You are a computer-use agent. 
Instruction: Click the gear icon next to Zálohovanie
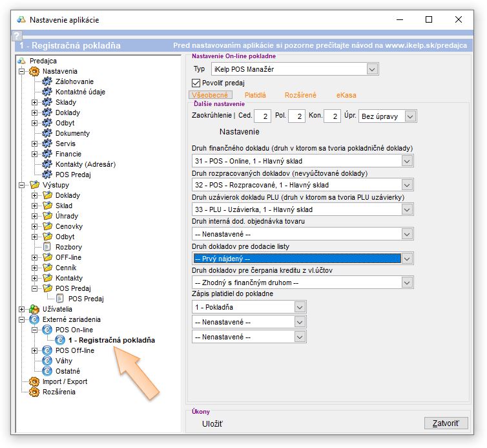47,81
